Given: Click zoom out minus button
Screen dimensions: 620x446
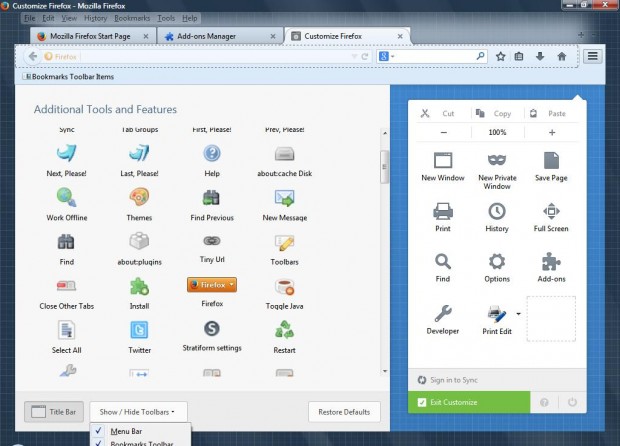Looking at the screenshot, I should point(444,132).
